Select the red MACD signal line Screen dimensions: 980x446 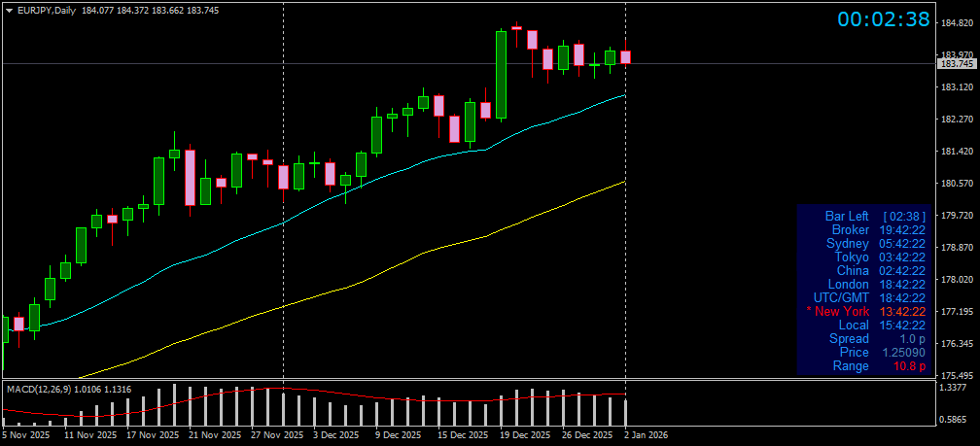[312, 393]
